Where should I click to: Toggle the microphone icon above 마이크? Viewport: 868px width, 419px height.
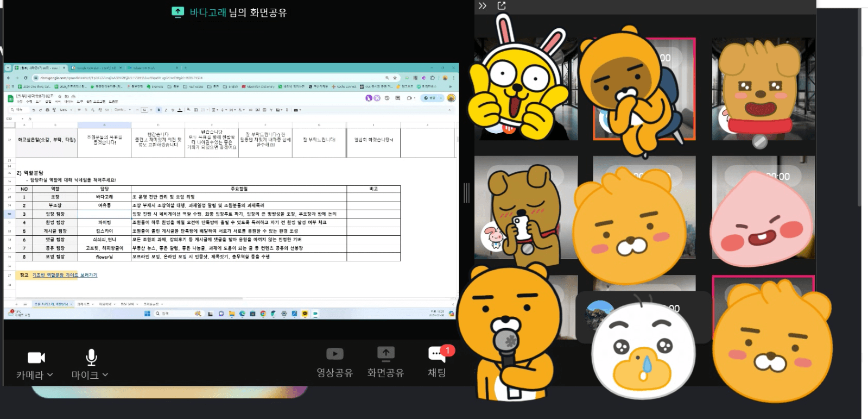[x=91, y=357]
